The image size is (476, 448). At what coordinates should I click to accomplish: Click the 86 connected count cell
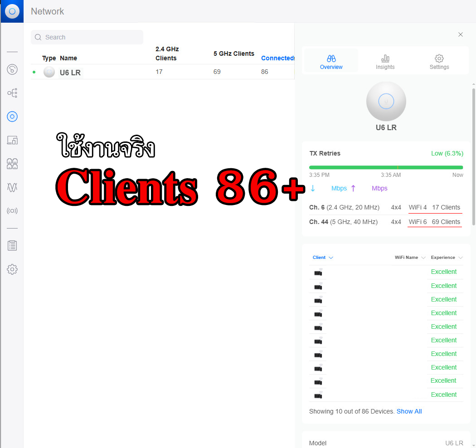click(x=265, y=72)
